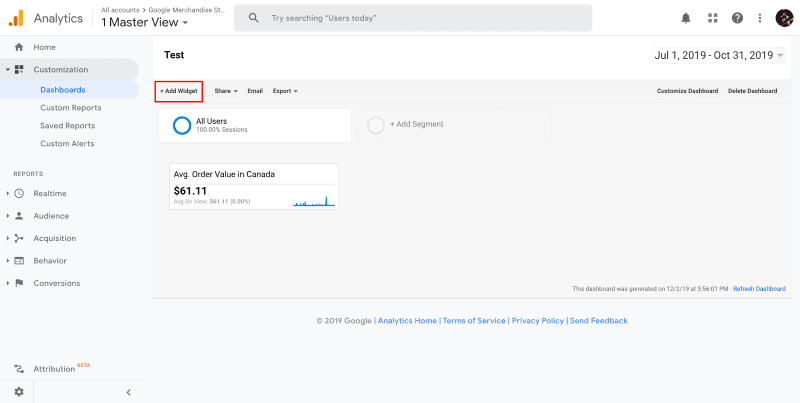Click the Attribution path icon
This screenshot has height=403, width=800.
pyautogui.click(x=19, y=369)
